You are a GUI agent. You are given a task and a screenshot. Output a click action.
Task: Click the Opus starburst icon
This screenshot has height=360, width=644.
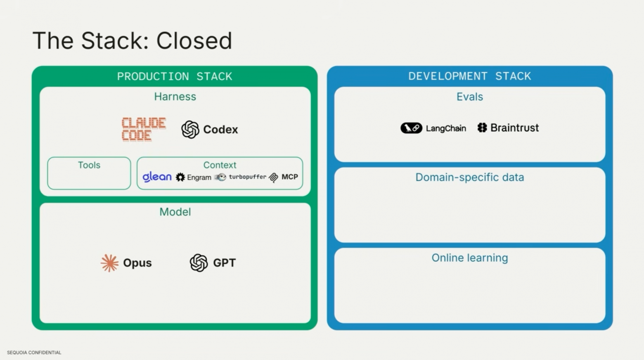[109, 263]
